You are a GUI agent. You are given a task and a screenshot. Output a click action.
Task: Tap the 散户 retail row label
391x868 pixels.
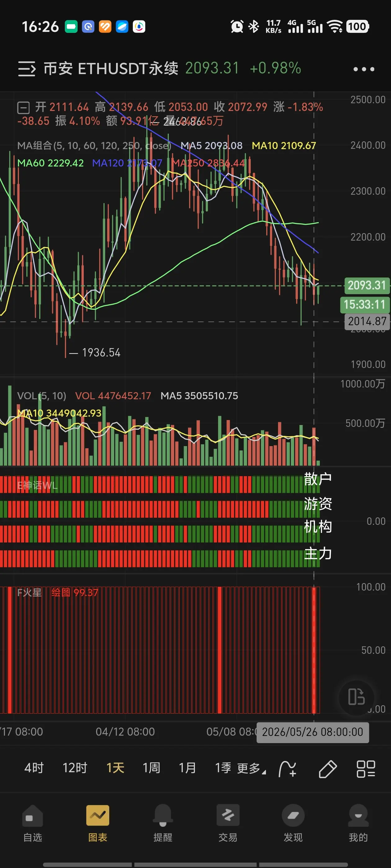tap(317, 479)
